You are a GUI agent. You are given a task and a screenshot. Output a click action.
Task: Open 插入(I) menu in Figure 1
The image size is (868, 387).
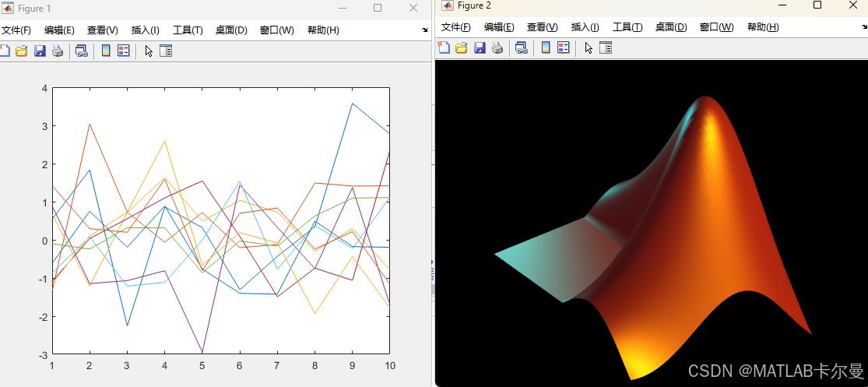point(145,30)
